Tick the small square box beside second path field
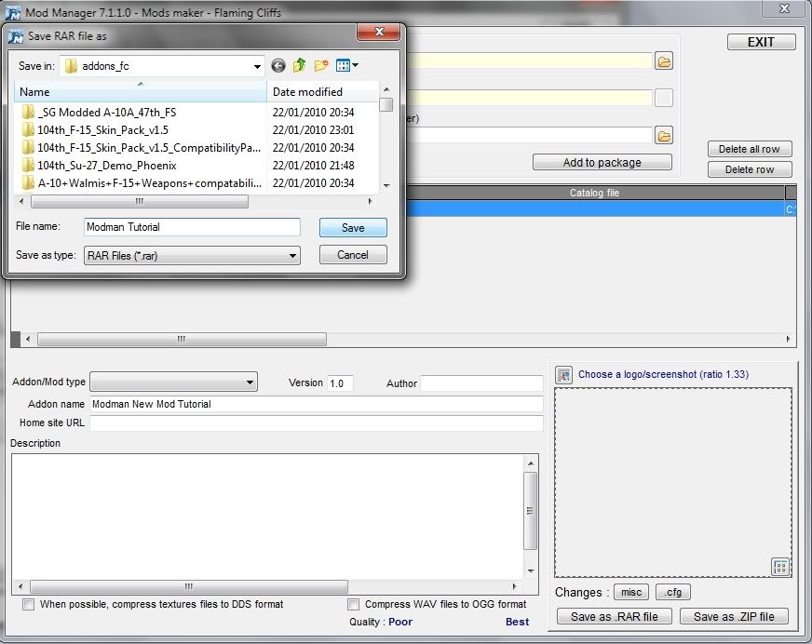 point(663,99)
